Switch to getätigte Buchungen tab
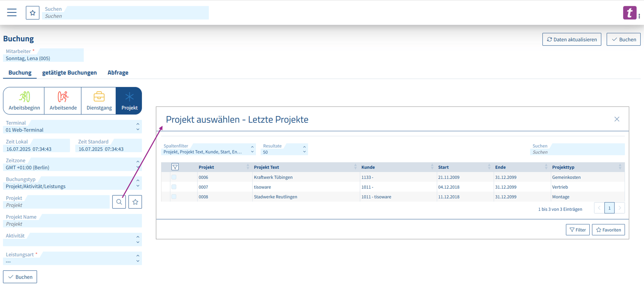Screen dimensions: 644x306 (69, 73)
